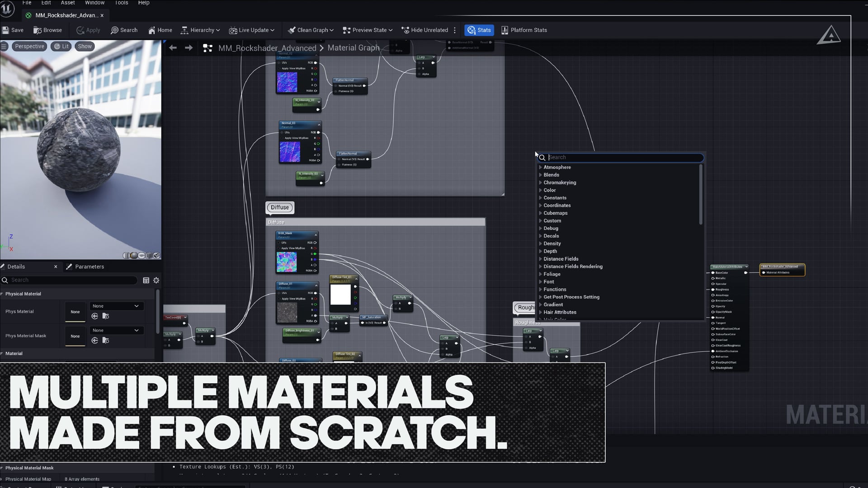
Task: Set preview mesh to cube shape
Action: [149, 256]
